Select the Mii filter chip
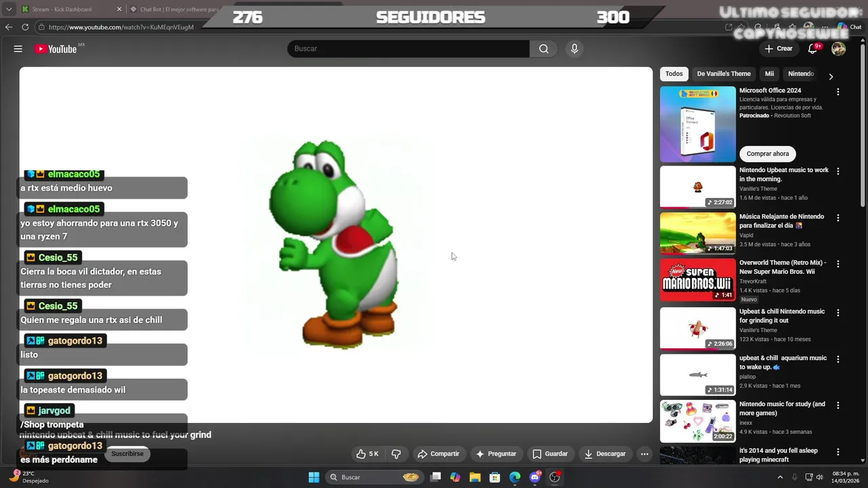868x488 pixels. pyautogui.click(x=769, y=74)
